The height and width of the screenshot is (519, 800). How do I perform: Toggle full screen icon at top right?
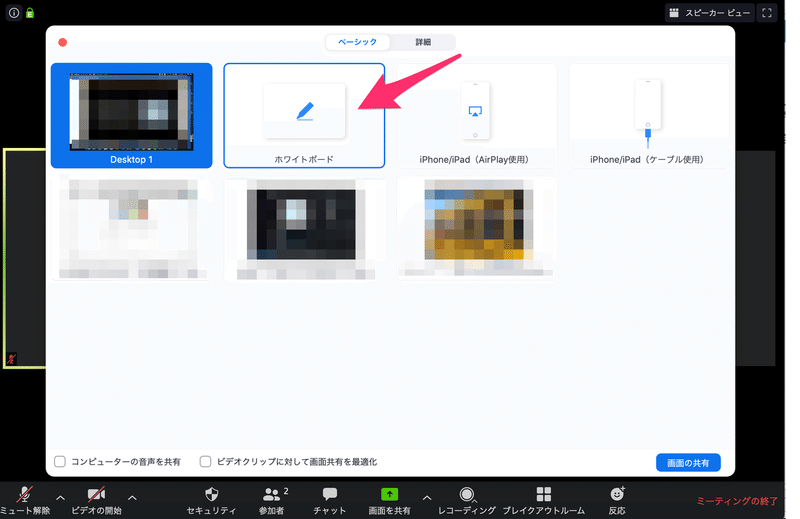767,13
